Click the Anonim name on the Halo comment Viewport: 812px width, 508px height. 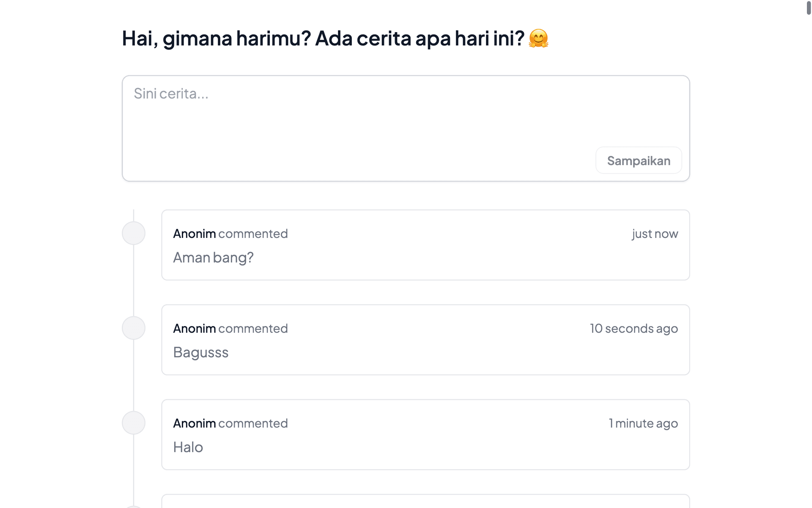click(194, 423)
